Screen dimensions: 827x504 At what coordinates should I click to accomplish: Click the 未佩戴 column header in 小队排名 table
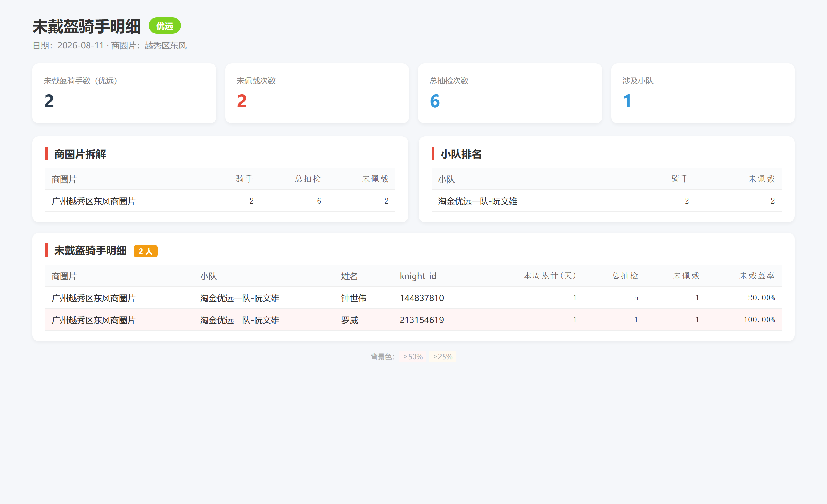[761, 179]
